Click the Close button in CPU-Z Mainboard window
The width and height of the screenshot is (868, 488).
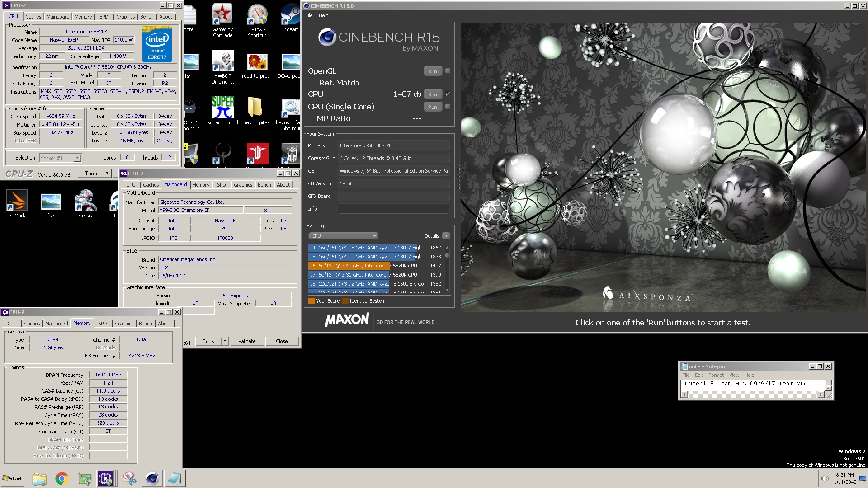click(x=282, y=341)
